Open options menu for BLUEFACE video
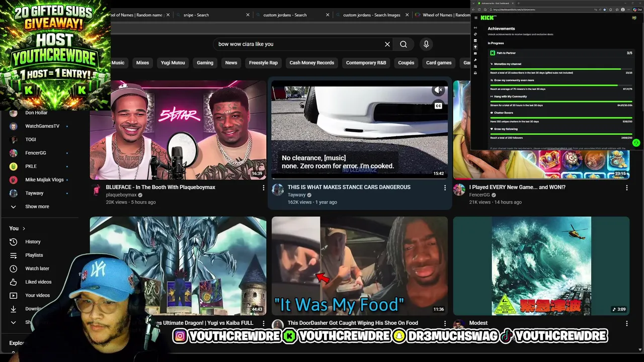The image size is (644, 362). (x=263, y=188)
